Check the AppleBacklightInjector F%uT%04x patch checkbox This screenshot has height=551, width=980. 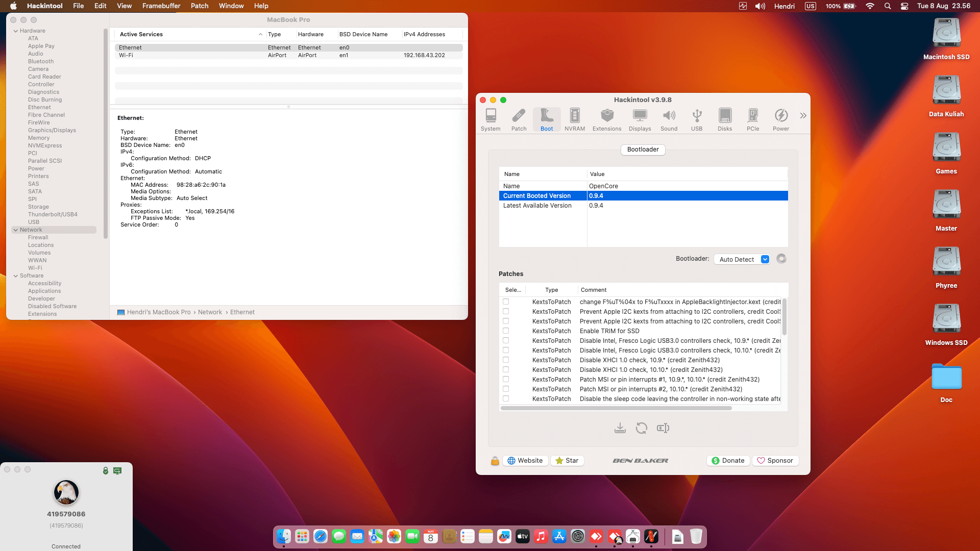506,302
